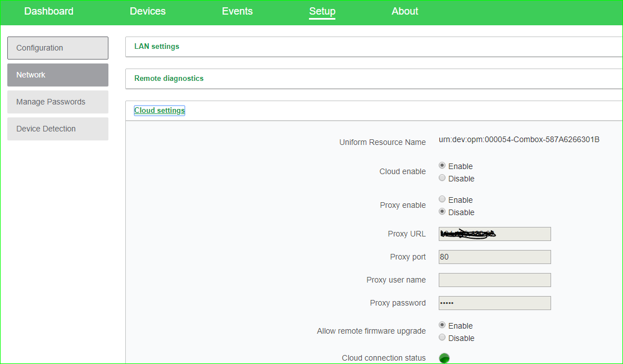Go to the Events tab

237,11
